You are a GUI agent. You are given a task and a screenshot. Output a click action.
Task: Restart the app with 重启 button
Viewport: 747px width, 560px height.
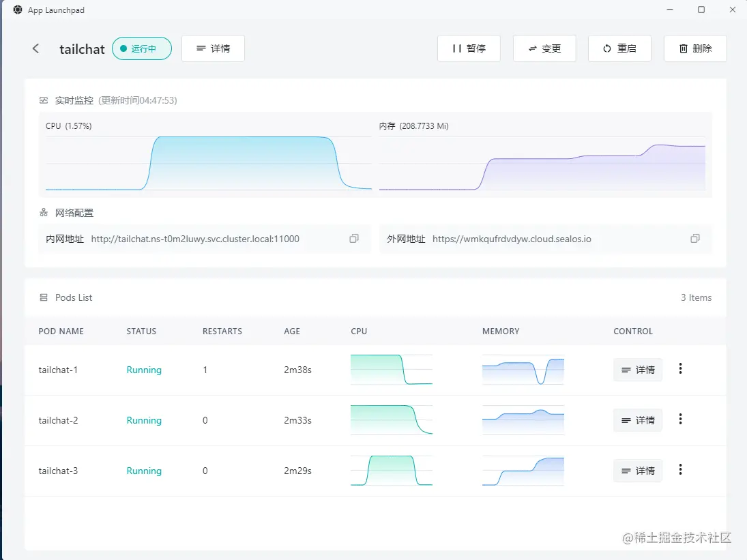(620, 48)
